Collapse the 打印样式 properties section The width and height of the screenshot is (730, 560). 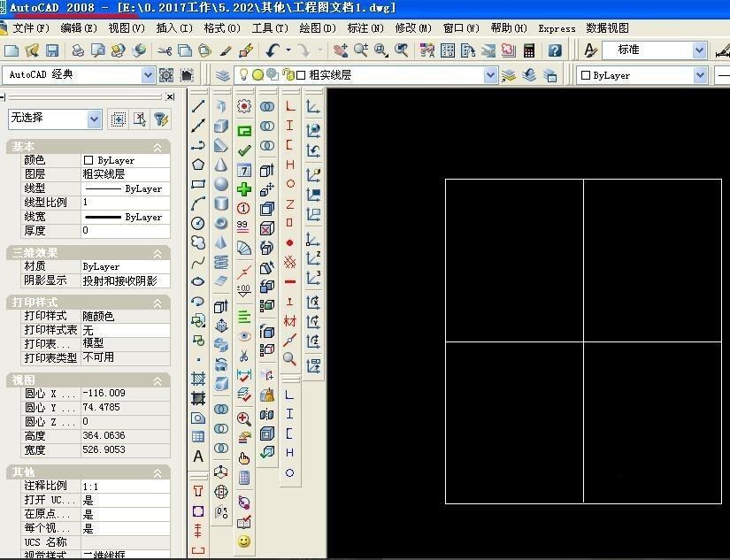tap(158, 303)
